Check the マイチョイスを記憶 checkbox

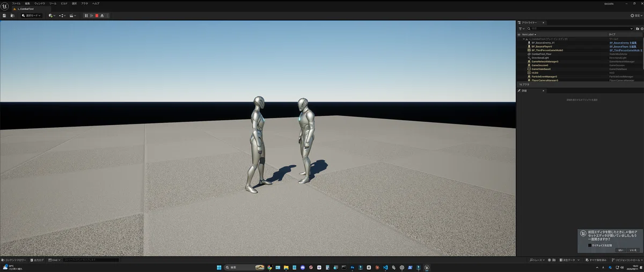pos(590,245)
